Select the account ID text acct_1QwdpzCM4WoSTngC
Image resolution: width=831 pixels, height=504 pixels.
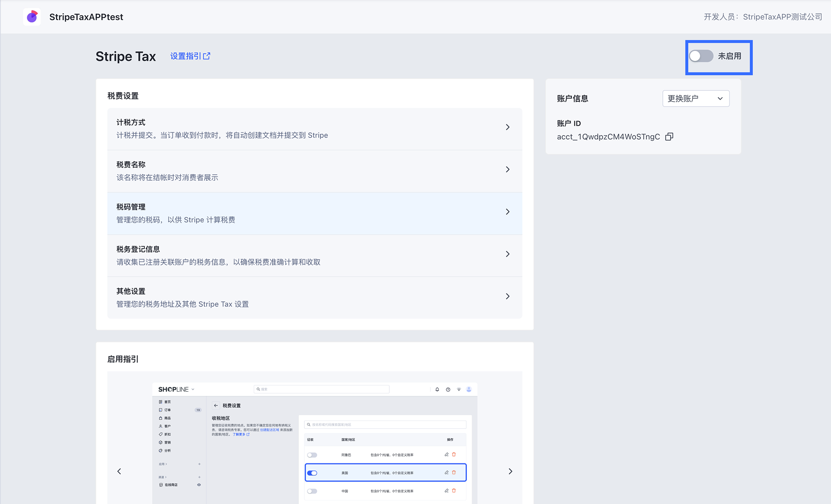(608, 137)
